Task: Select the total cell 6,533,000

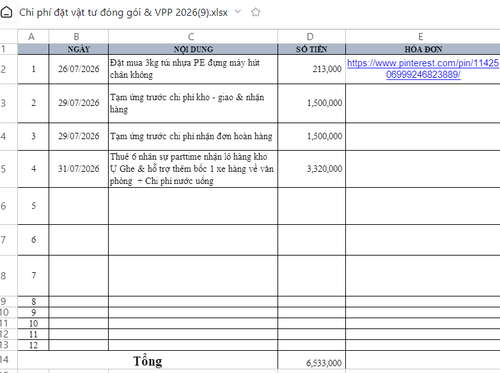Action: (x=311, y=361)
